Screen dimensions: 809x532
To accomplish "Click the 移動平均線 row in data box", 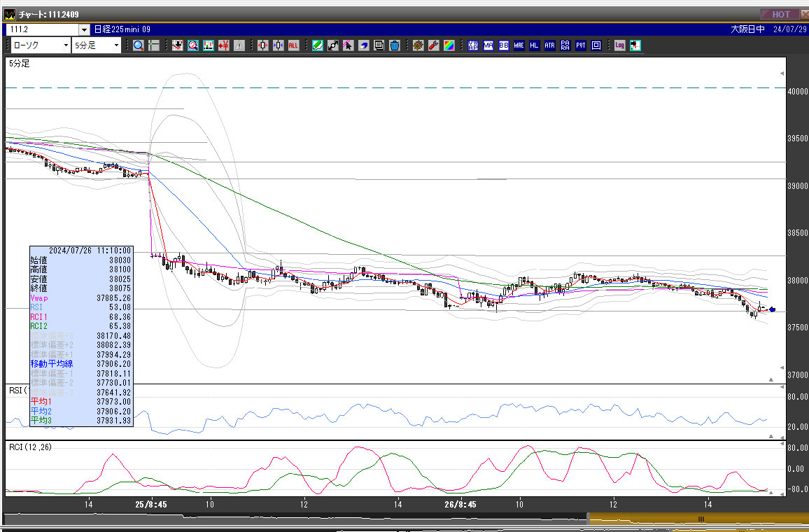I will point(81,364).
